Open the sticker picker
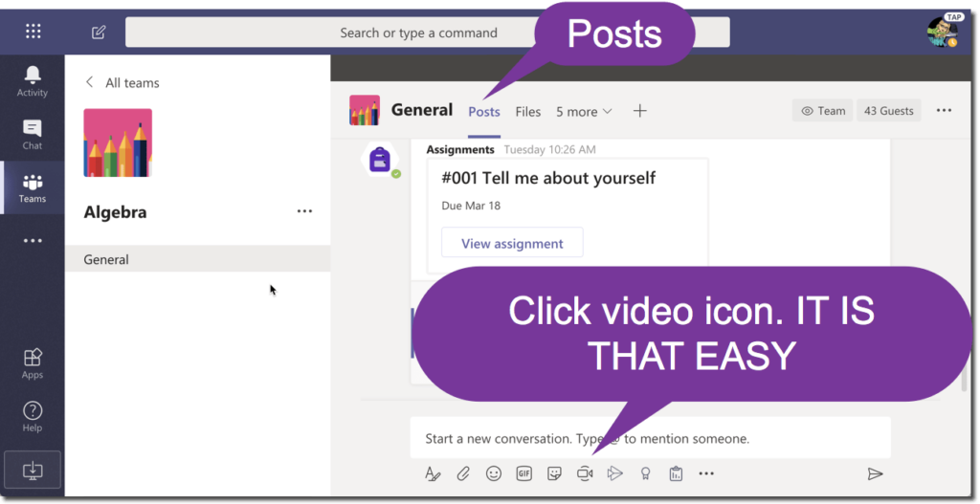Screen dimensions: 980x504 click(x=554, y=474)
